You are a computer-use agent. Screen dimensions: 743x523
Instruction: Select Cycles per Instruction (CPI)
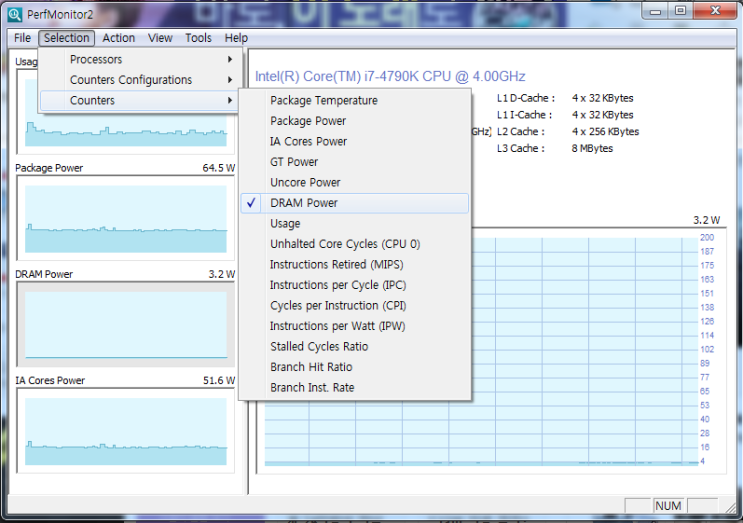tap(354, 306)
